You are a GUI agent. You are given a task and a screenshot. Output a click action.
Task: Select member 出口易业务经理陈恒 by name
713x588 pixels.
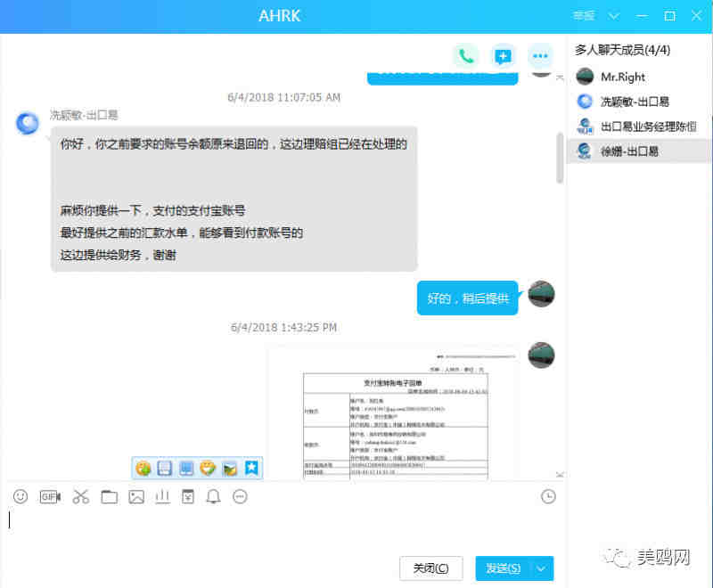pyautogui.click(x=649, y=127)
